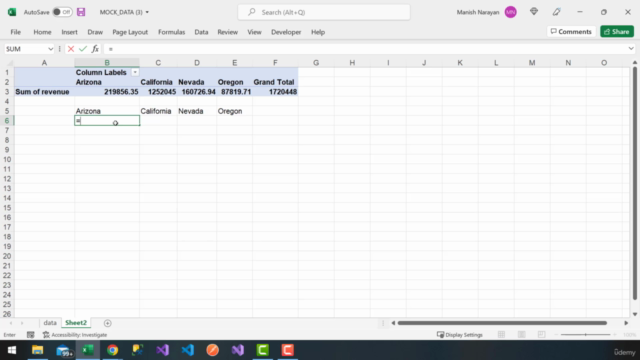Switch to Normal view icon
This screenshot has height=360, width=640.
point(501,335)
